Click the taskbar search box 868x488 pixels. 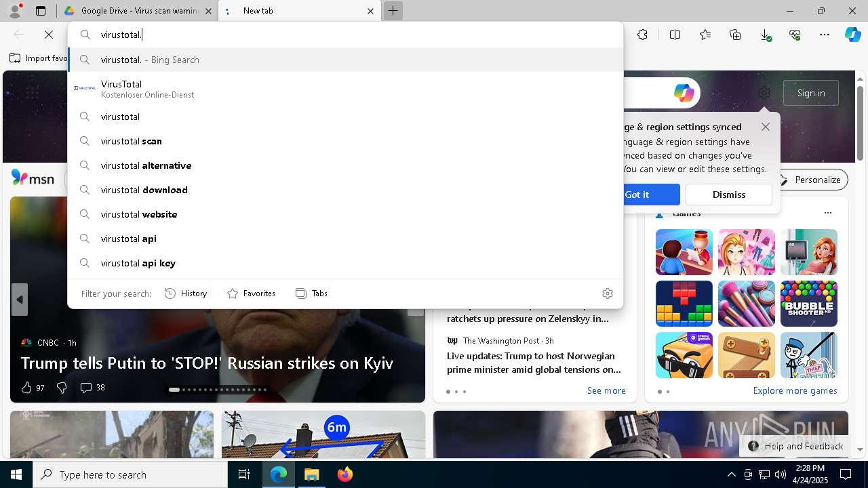130,474
